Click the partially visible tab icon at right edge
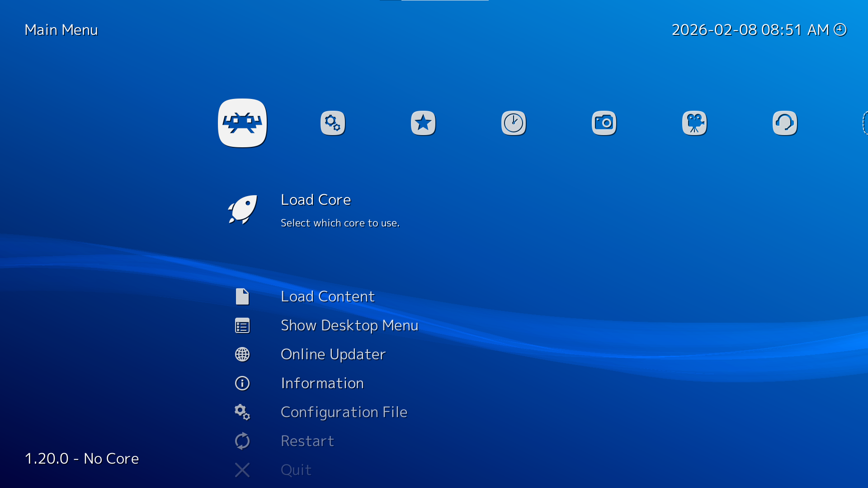This screenshot has width=868, height=488. click(x=864, y=123)
